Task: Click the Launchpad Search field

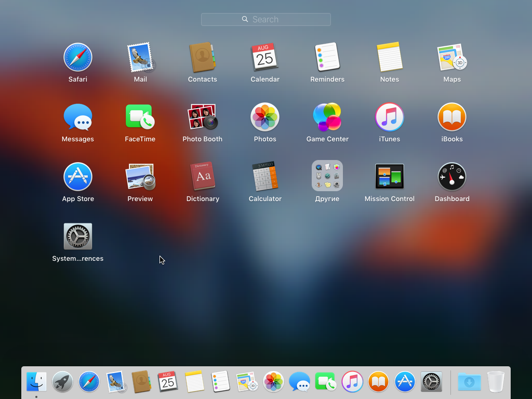Action: coord(266,19)
